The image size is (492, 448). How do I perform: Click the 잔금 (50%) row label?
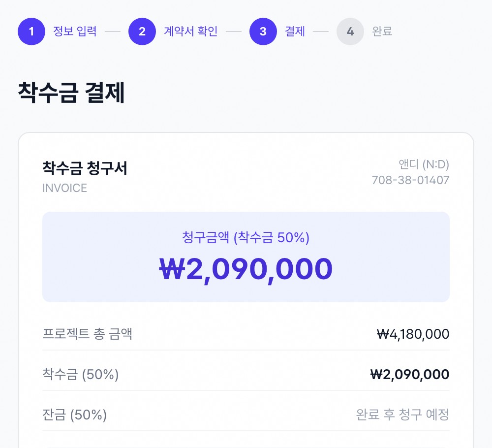coord(74,415)
